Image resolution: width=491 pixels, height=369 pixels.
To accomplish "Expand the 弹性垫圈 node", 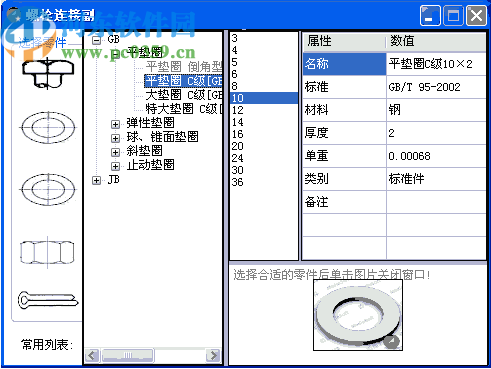I will [115, 124].
